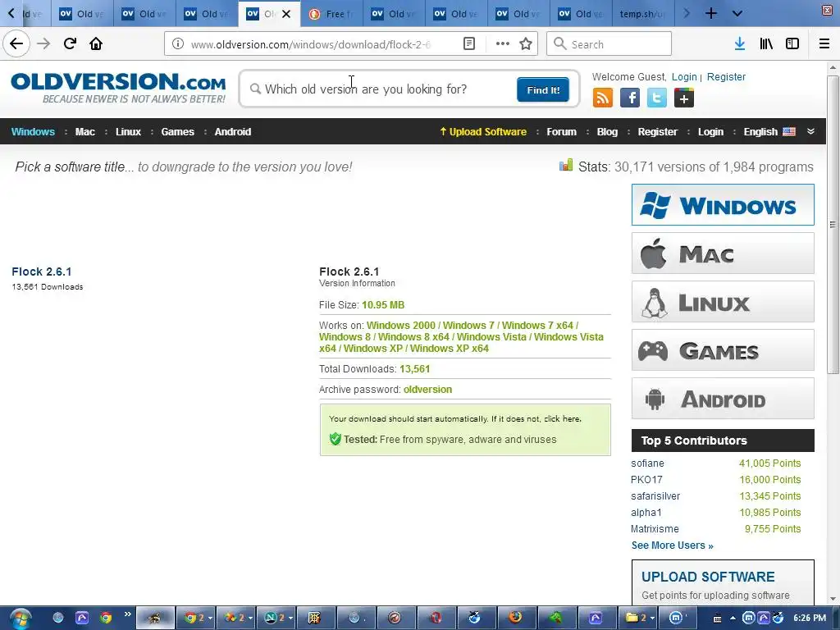
Task: Click See More Users link
Action: tap(673, 546)
